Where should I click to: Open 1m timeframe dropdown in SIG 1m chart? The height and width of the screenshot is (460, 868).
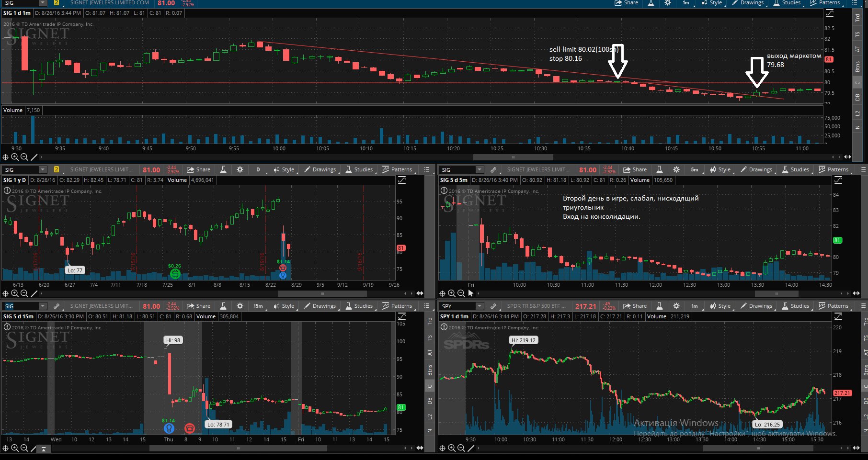[x=686, y=3]
